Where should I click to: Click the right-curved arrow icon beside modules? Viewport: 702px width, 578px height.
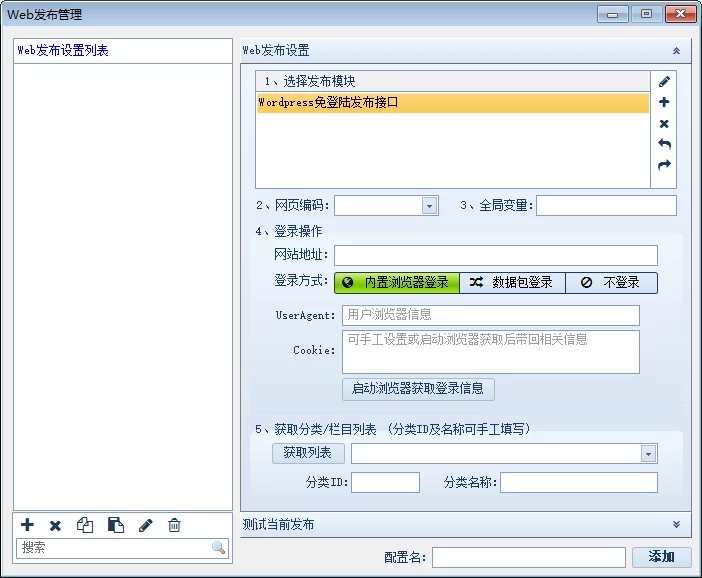pos(664,165)
